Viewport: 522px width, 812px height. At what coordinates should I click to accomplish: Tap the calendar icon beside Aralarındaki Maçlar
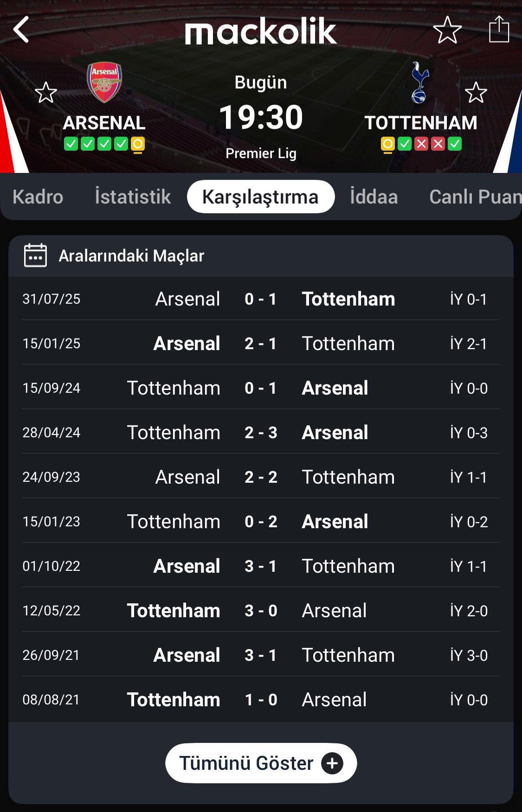coord(35,256)
